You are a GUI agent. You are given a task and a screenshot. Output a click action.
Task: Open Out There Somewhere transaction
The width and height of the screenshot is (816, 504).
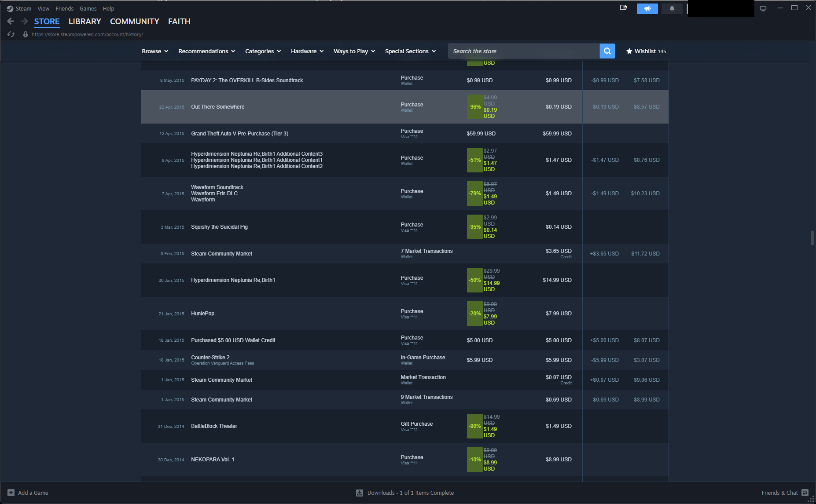pos(405,107)
